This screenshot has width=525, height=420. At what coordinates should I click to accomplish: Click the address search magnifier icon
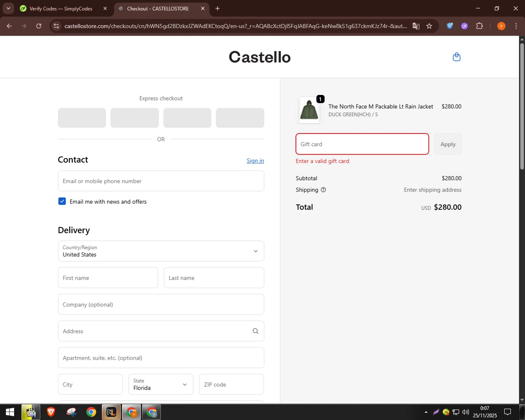[x=255, y=331]
